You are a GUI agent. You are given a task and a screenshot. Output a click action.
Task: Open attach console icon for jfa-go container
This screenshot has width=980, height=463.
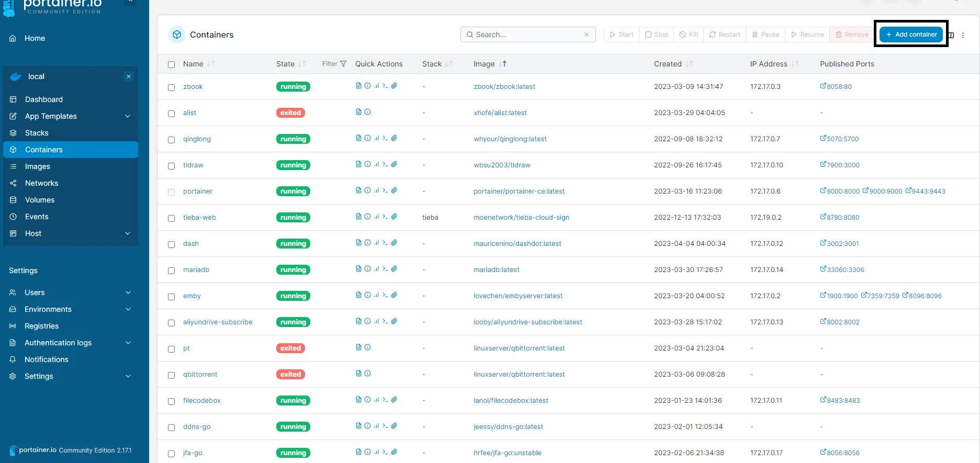394,452
